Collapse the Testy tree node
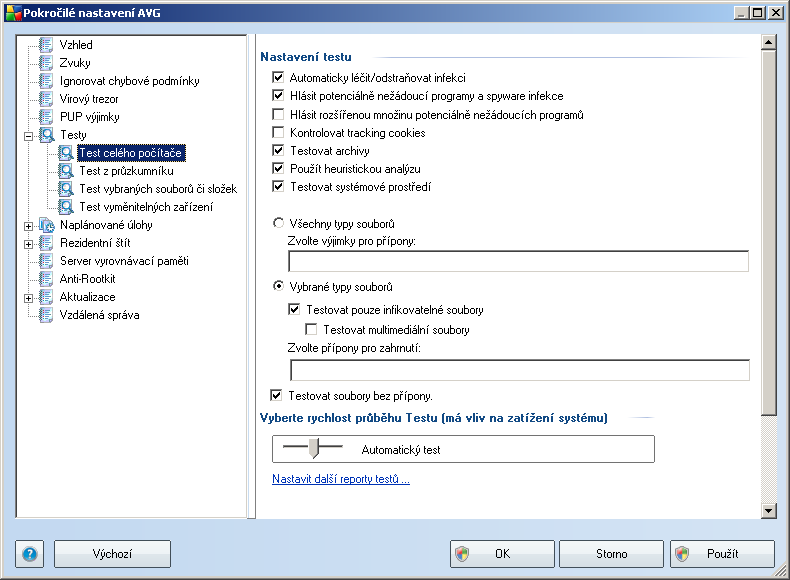The width and height of the screenshot is (790, 580). tap(29, 136)
